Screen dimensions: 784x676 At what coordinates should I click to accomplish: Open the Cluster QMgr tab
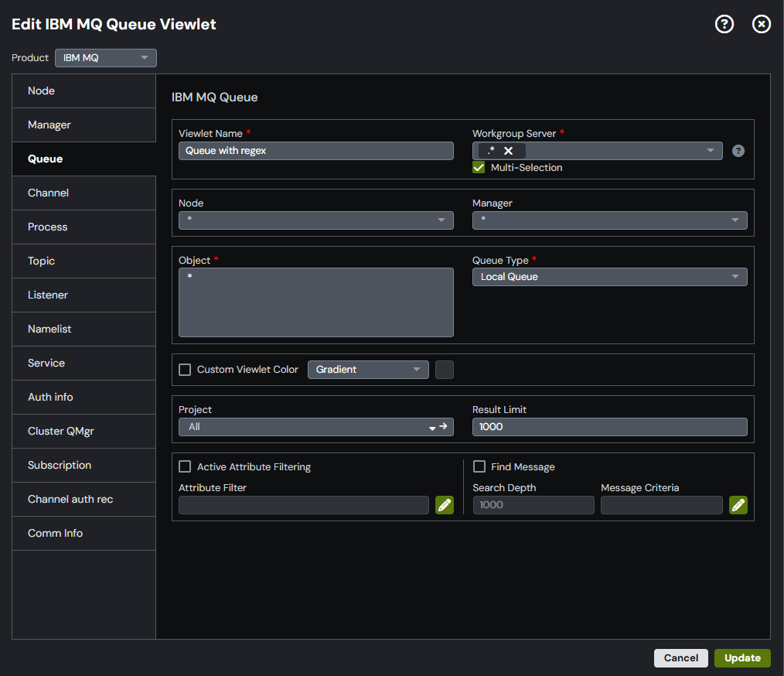click(84, 431)
